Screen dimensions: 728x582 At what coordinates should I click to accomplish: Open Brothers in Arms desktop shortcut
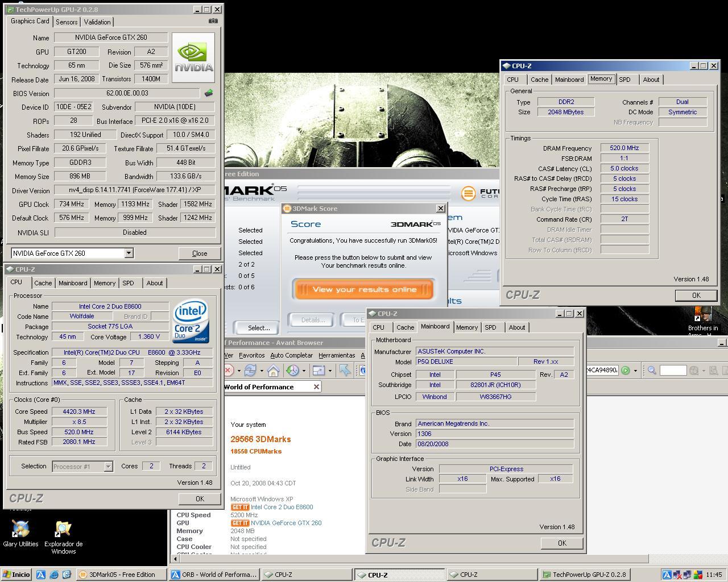(x=703, y=321)
